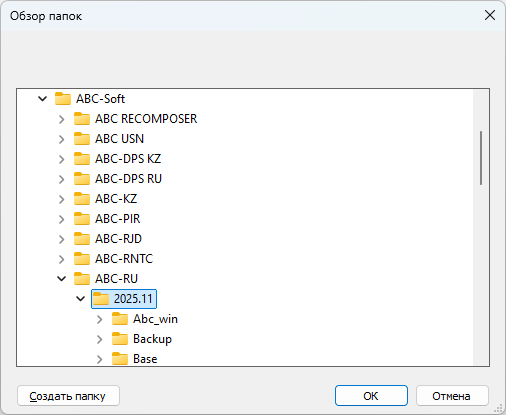
Task: Click the ABC-Soft folder icon
Action: pos(63,99)
